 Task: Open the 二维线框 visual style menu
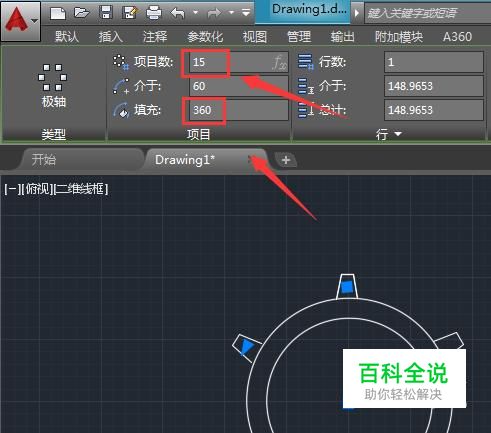click(x=81, y=189)
